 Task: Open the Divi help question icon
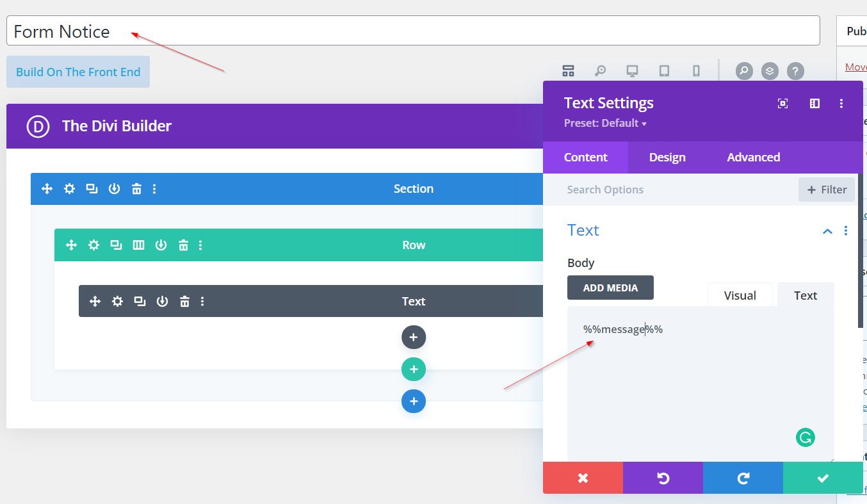[x=795, y=71]
